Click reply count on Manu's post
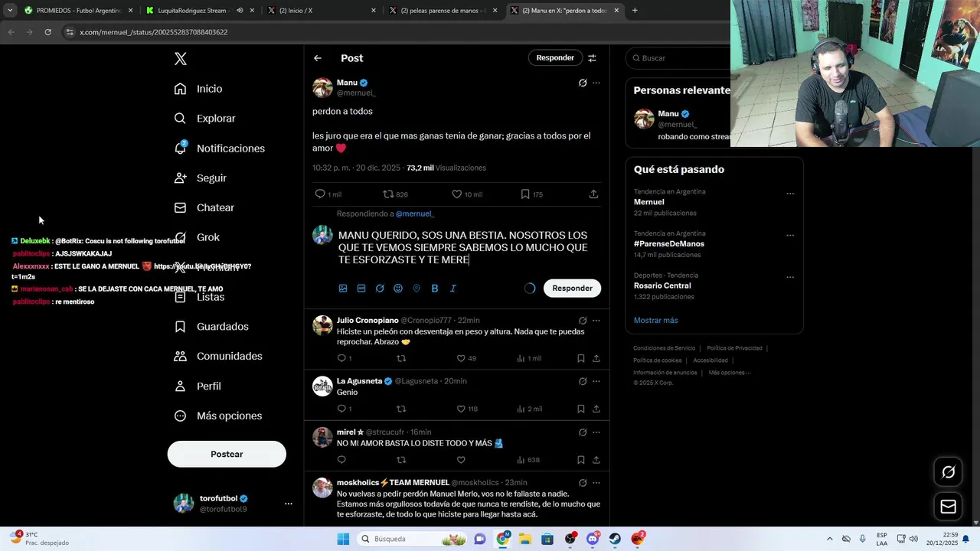Screen dimensions: 980x551 pyautogui.click(x=328, y=194)
